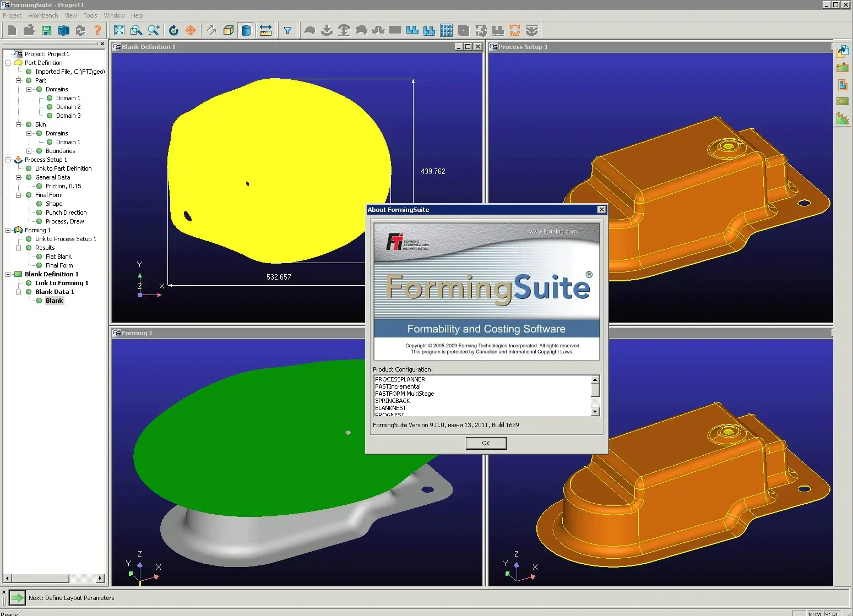Select Punch Direction in the tree
Image resolution: width=853 pixels, height=616 pixels.
point(66,212)
